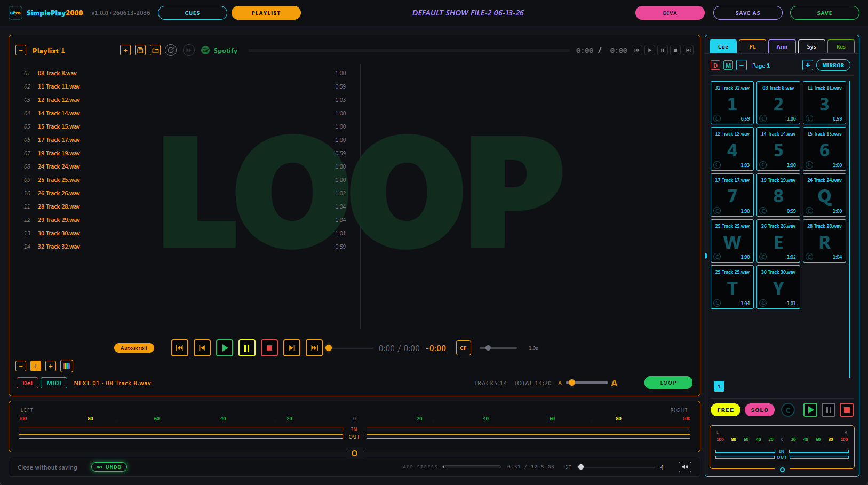Select orange playlist page 1 button

[x=36, y=366]
